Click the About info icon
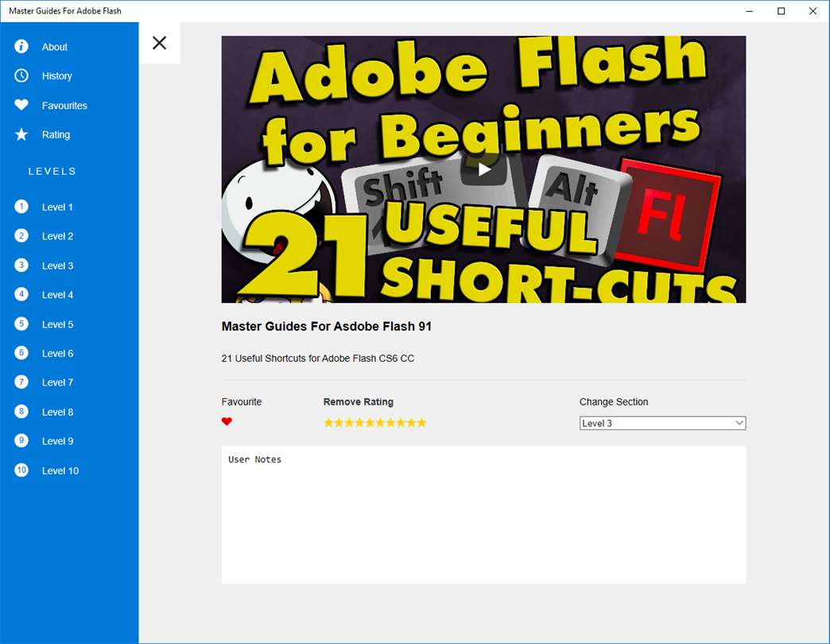The width and height of the screenshot is (830, 644). (x=21, y=47)
